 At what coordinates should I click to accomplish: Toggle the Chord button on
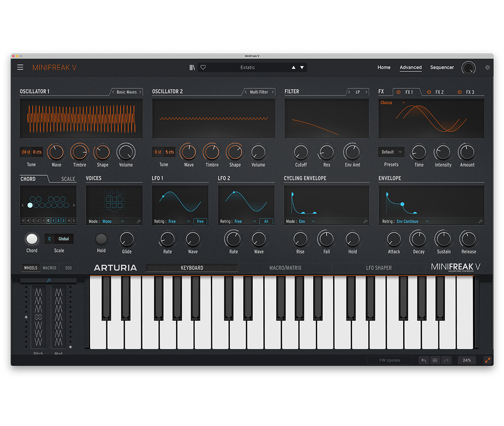(32, 239)
